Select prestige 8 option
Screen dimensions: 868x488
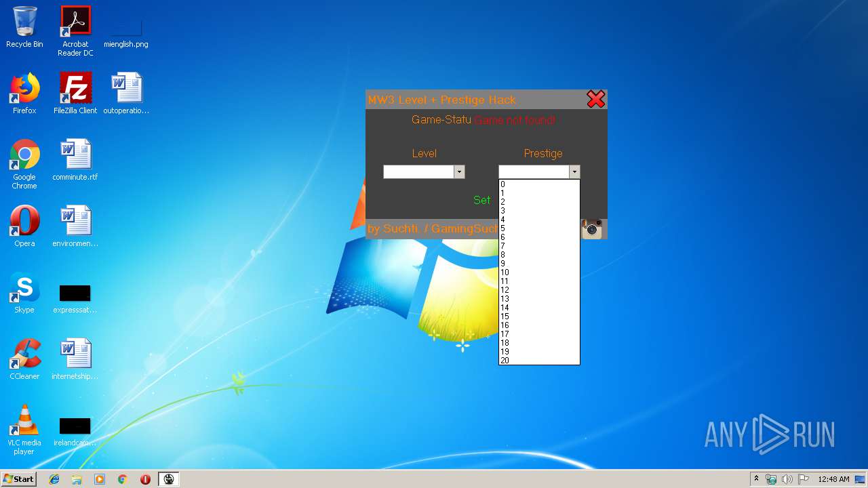[x=539, y=255]
